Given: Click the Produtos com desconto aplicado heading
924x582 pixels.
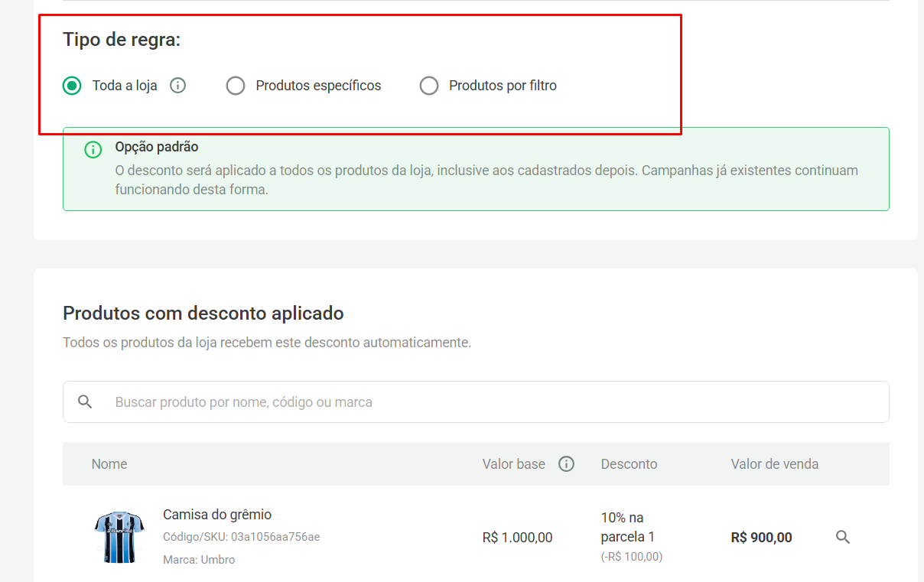Looking at the screenshot, I should click(203, 314).
